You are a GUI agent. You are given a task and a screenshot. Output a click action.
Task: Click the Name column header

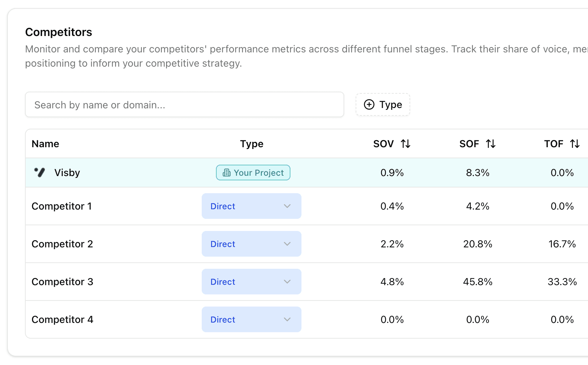click(45, 144)
